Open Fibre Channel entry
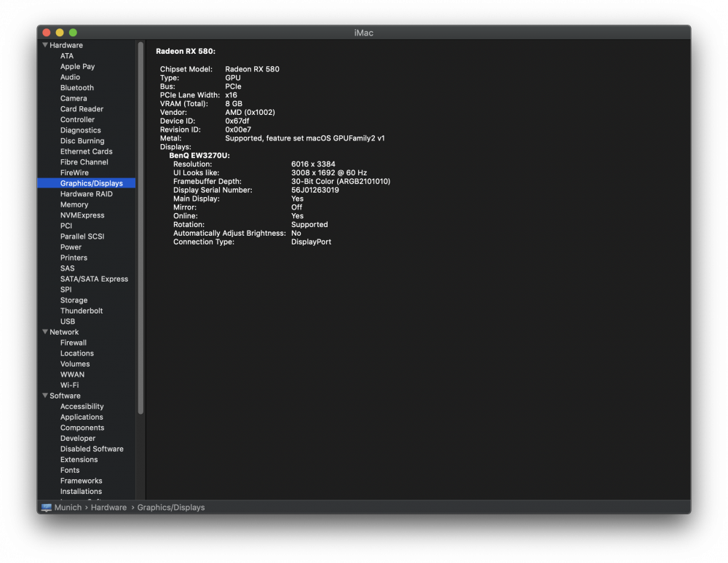The image size is (728, 563). pyautogui.click(x=84, y=162)
